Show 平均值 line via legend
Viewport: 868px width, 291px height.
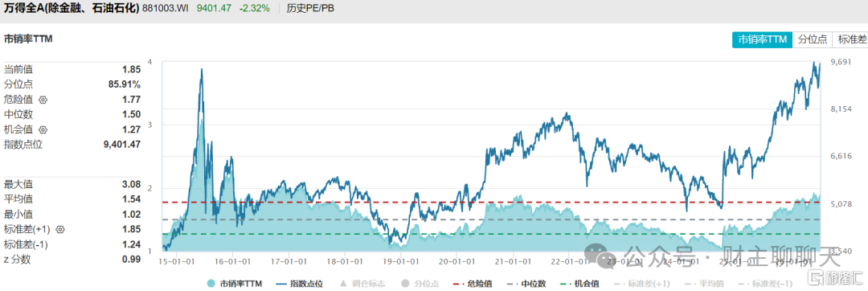(703, 284)
